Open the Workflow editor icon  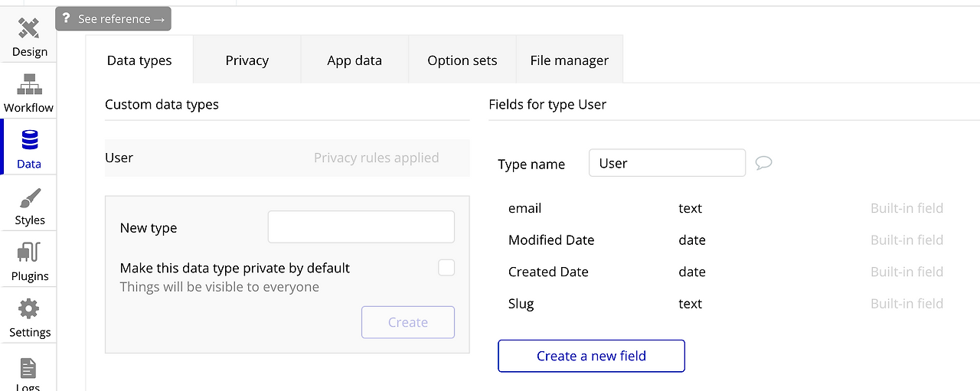coord(28,84)
